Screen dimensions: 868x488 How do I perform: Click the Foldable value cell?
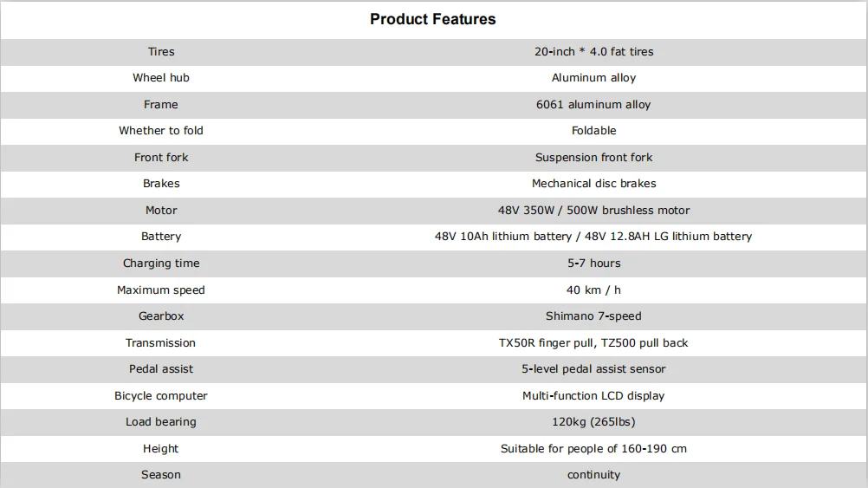click(x=593, y=131)
